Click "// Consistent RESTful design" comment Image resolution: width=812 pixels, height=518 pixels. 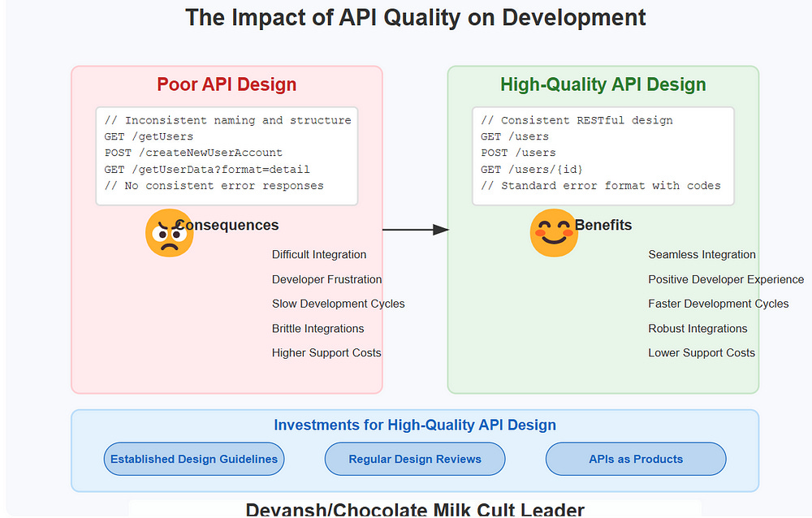(577, 120)
